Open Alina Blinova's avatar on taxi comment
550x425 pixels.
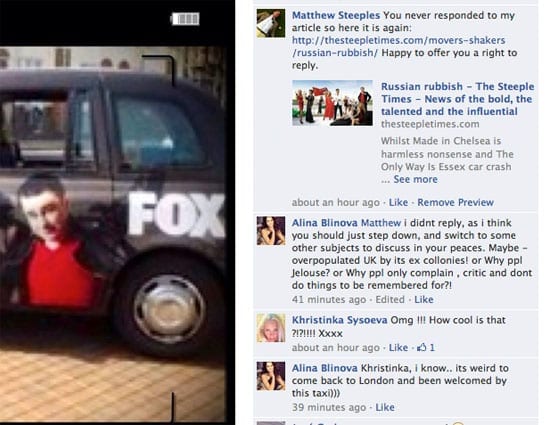click(x=271, y=376)
